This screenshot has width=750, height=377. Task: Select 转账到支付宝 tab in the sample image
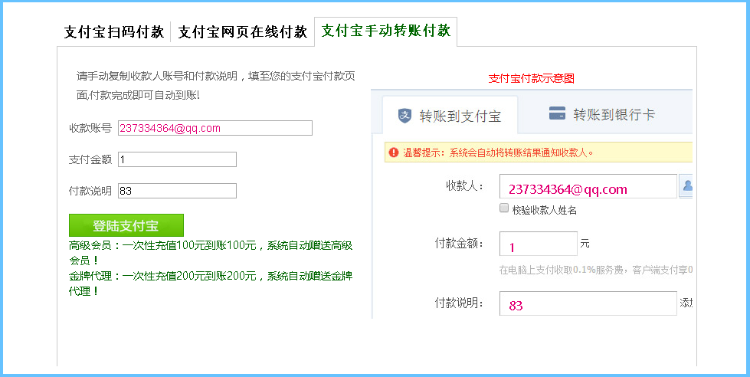tap(450, 115)
